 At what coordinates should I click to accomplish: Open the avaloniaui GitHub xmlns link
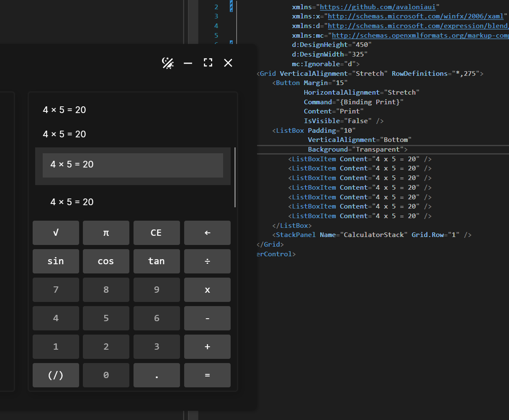(378, 7)
